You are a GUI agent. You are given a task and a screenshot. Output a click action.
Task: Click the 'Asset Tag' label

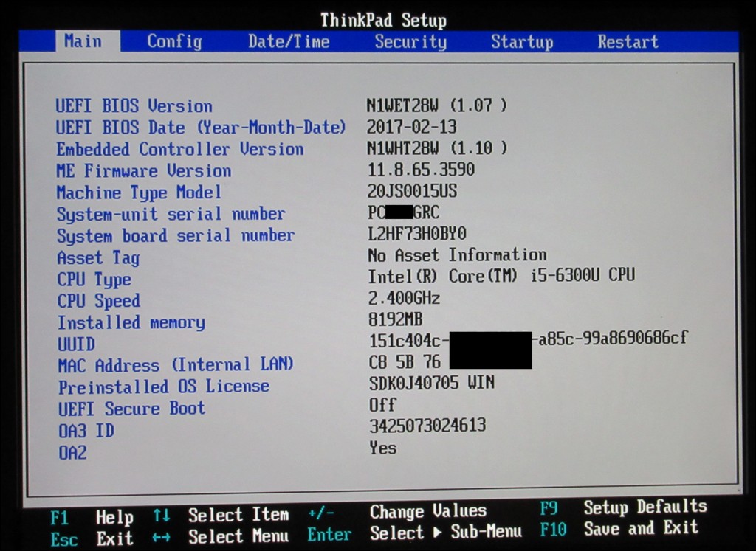98,257
